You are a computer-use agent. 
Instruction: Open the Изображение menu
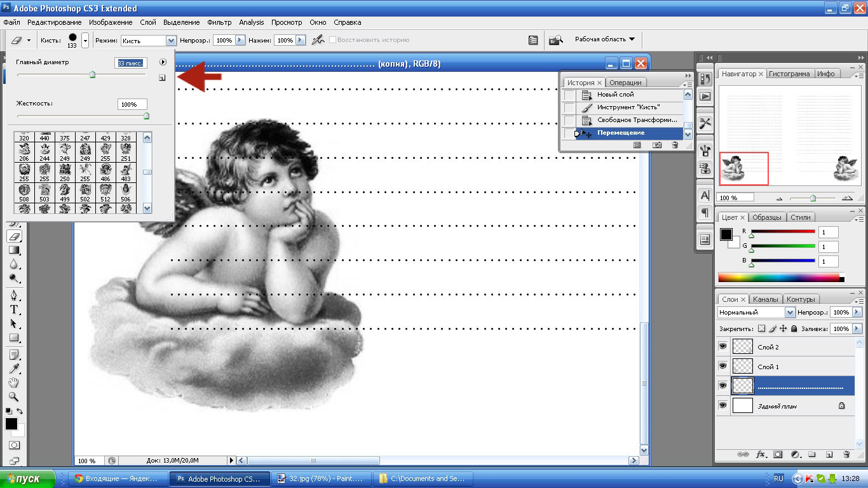click(x=111, y=22)
